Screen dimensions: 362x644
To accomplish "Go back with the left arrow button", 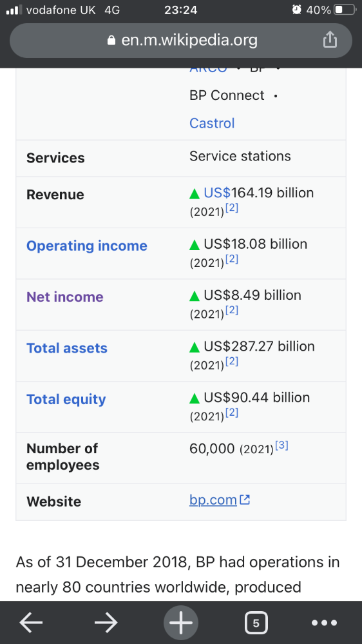I will point(31,623).
